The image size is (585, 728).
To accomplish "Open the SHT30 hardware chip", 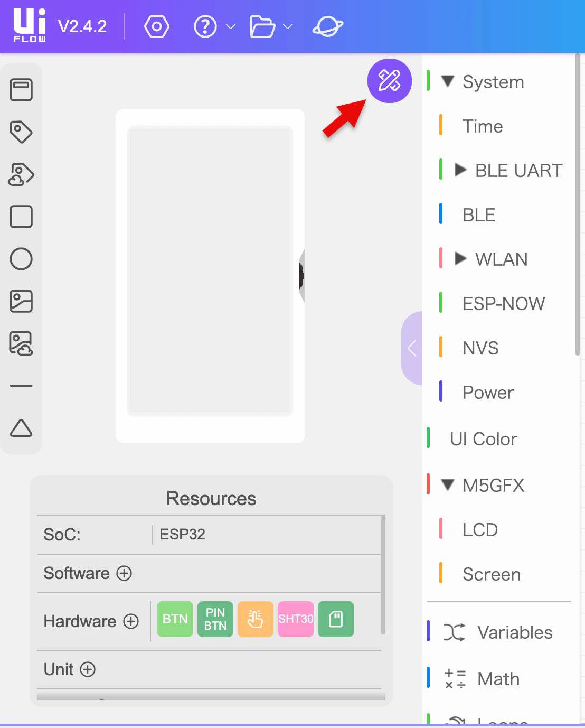I will coord(296,619).
